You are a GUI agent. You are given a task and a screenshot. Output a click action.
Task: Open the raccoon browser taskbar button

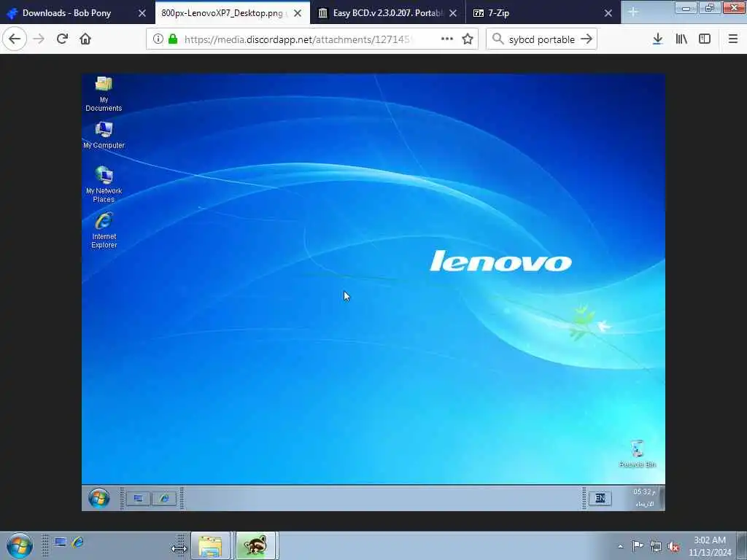tap(255, 545)
